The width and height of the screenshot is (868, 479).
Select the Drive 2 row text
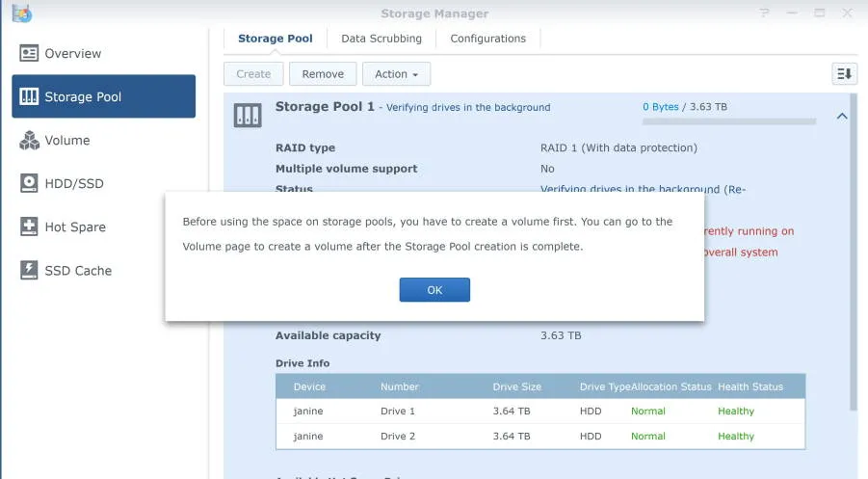click(398, 436)
